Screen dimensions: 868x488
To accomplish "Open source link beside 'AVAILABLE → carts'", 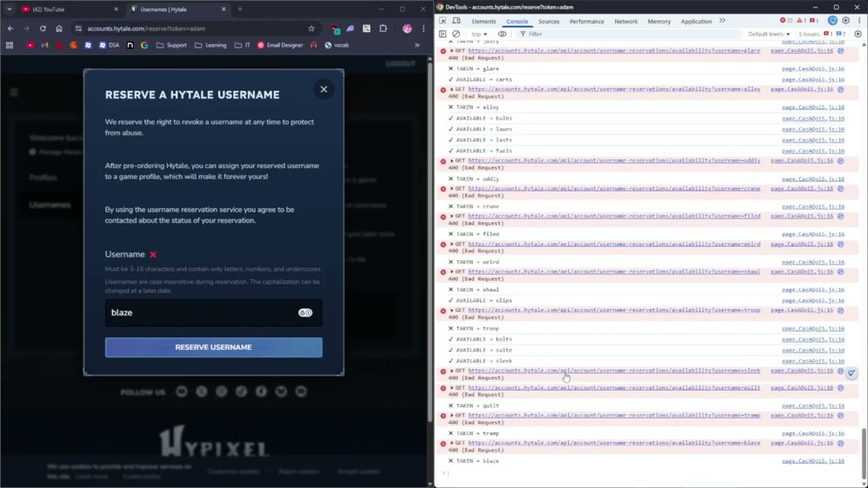I will (x=813, y=79).
